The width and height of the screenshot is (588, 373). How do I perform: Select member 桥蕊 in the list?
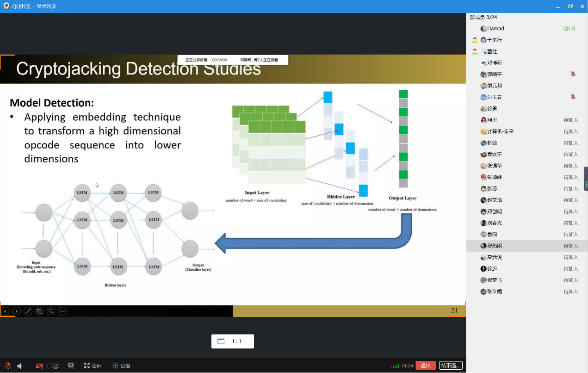(x=527, y=143)
